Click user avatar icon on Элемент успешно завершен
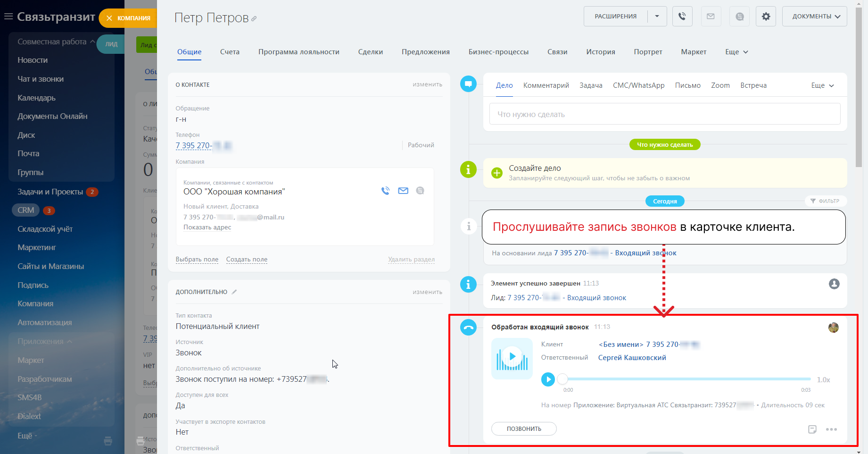This screenshot has width=868, height=454. pyautogui.click(x=834, y=284)
